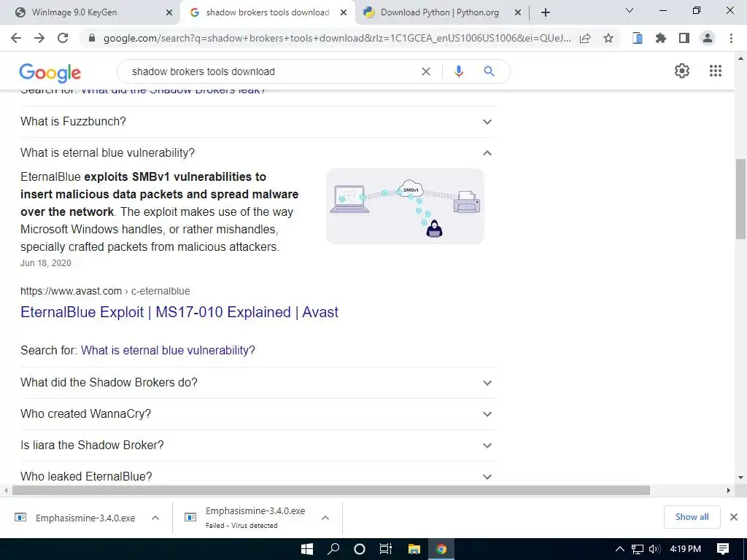Search for 'What is eternal blue vulnerability?' link
Image resolution: width=747 pixels, height=560 pixels.
[x=168, y=350]
